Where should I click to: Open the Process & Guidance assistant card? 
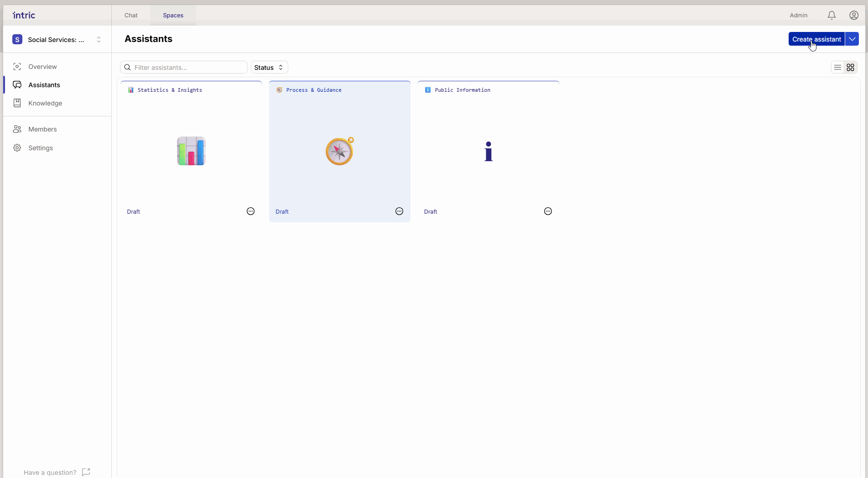(339, 151)
